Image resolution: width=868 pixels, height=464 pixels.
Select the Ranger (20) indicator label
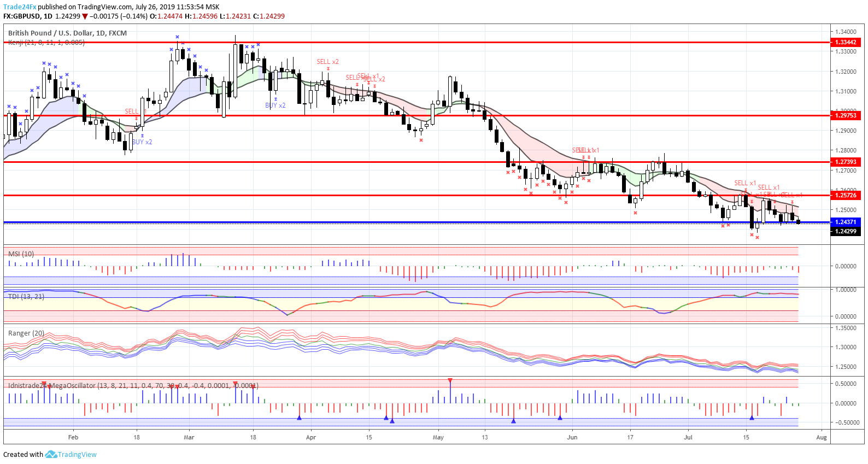[26, 333]
